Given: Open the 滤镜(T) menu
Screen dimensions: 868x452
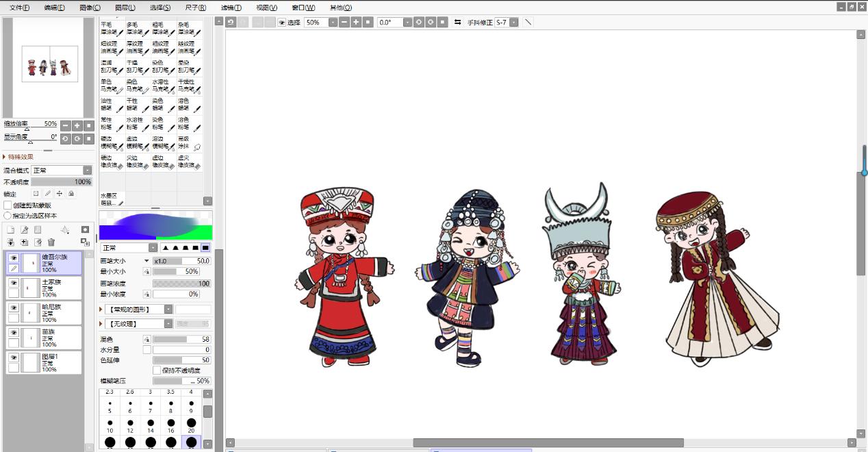Looking at the screenshot, I should click(x=231, y=8).
